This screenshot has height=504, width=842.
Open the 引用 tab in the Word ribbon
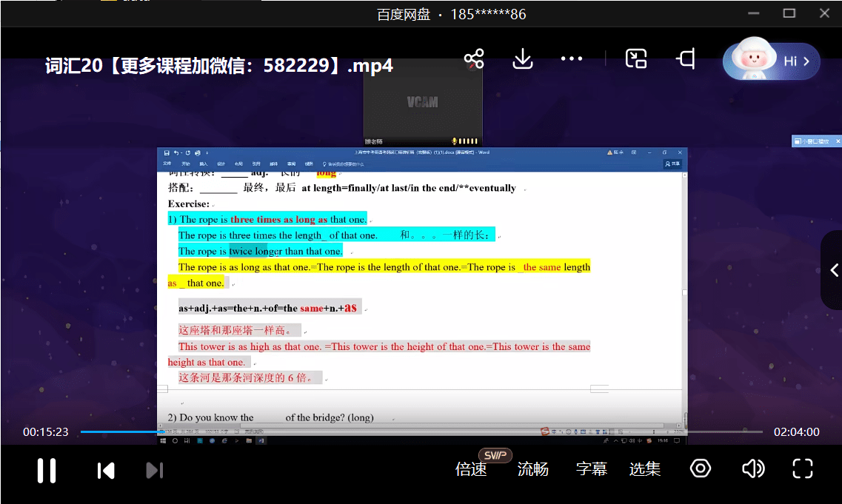(x=256, y=164)
